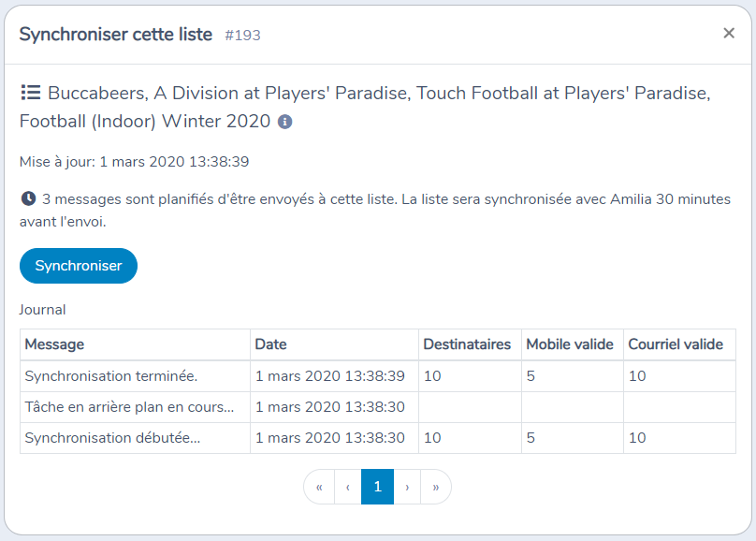
Task: Click Courriel valide value in Synchronisation débutée row
Action: (x=637, y=438)
